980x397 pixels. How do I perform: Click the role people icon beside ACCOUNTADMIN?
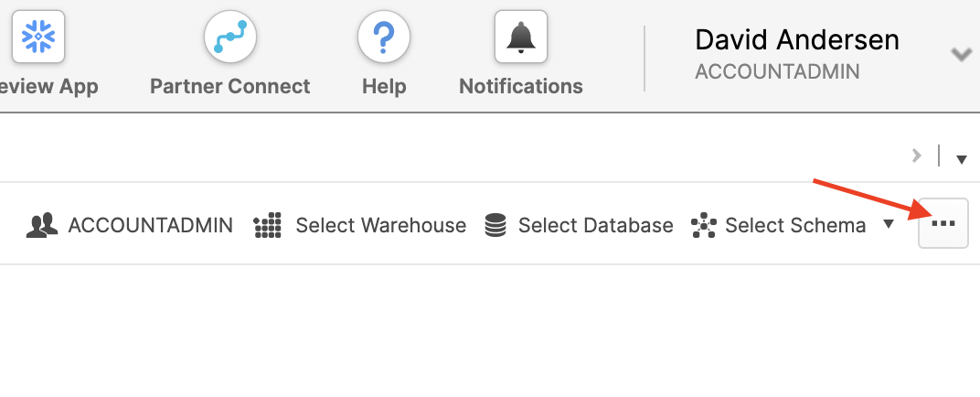pos(42,225)
